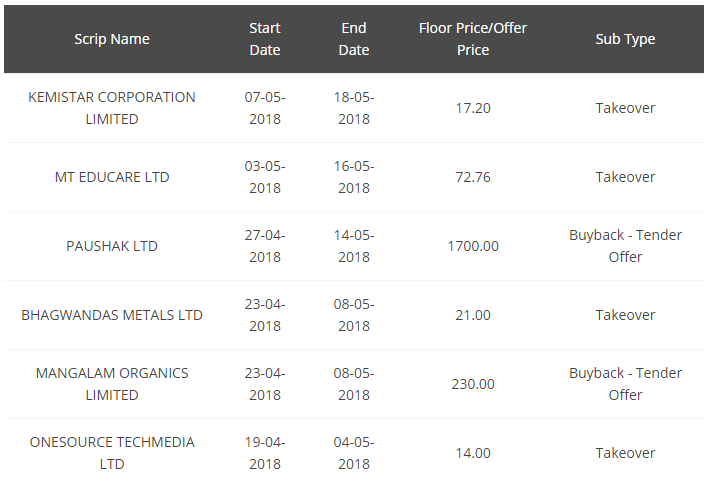Select KEMISTAR CORPORATION LIMITED scrip name
Screen dimensions: 710x485
tap(112, 108)
